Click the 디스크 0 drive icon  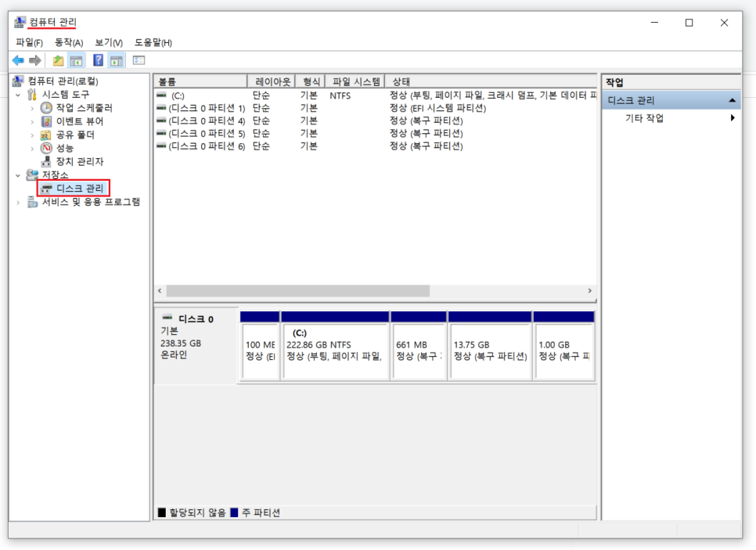pos(167,317)
